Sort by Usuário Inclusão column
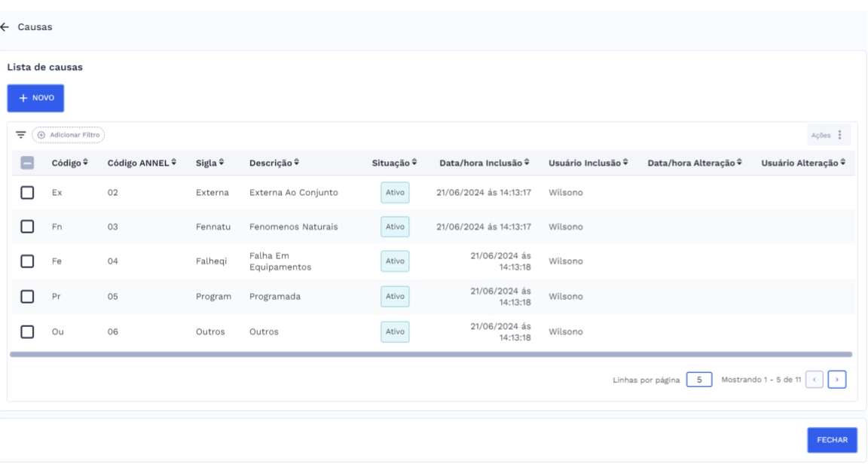868x464 pixels. [x=625, y=163]
